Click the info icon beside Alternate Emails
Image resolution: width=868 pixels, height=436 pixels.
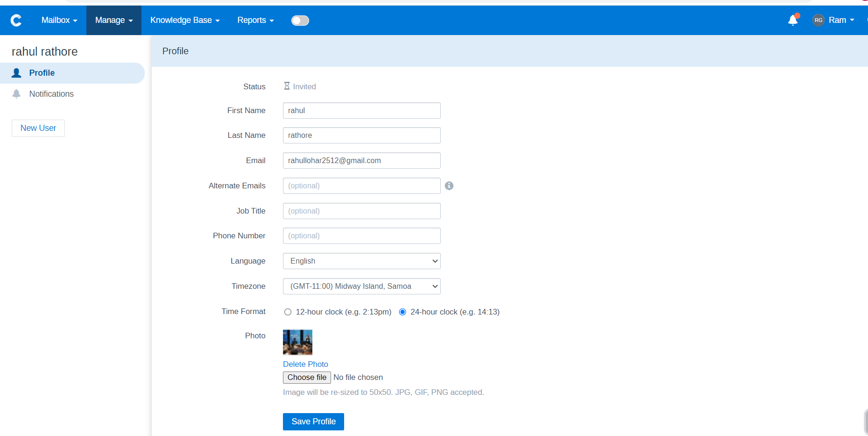pos(449,186)
